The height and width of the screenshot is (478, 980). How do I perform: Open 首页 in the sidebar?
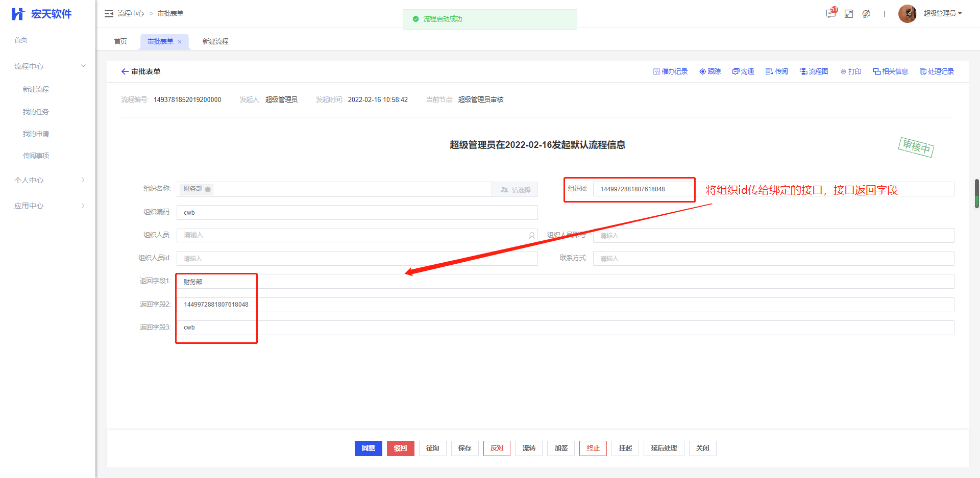coord(21,40)
